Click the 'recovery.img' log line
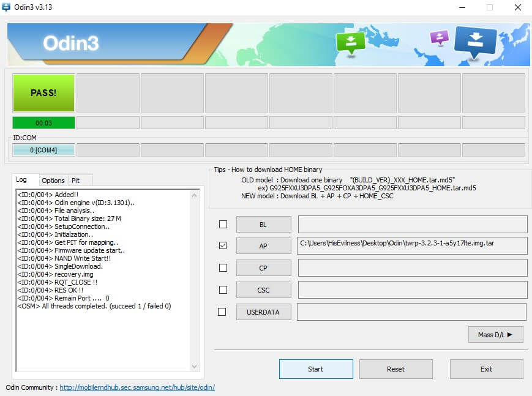 55,274
